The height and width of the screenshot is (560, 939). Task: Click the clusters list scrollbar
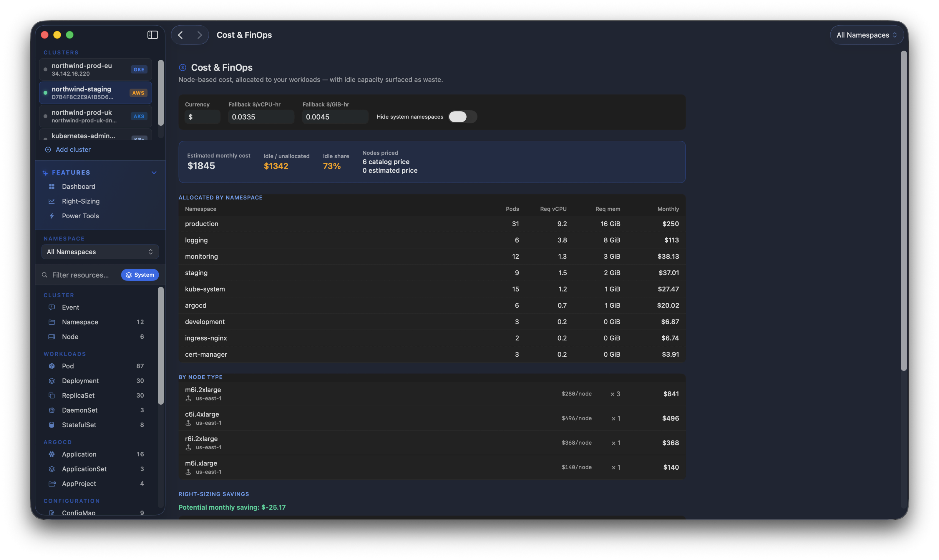tap(161, 93)
